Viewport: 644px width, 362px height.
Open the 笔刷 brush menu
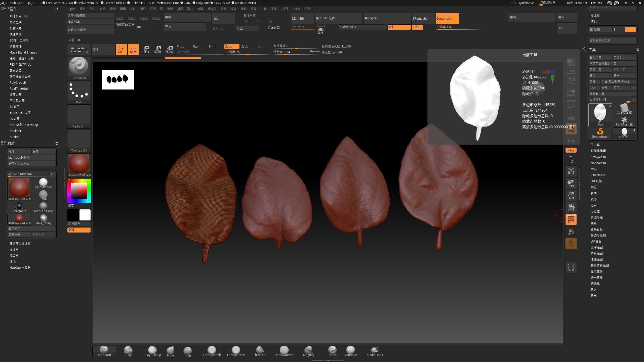pyautogui.click(x=83, y=9)
